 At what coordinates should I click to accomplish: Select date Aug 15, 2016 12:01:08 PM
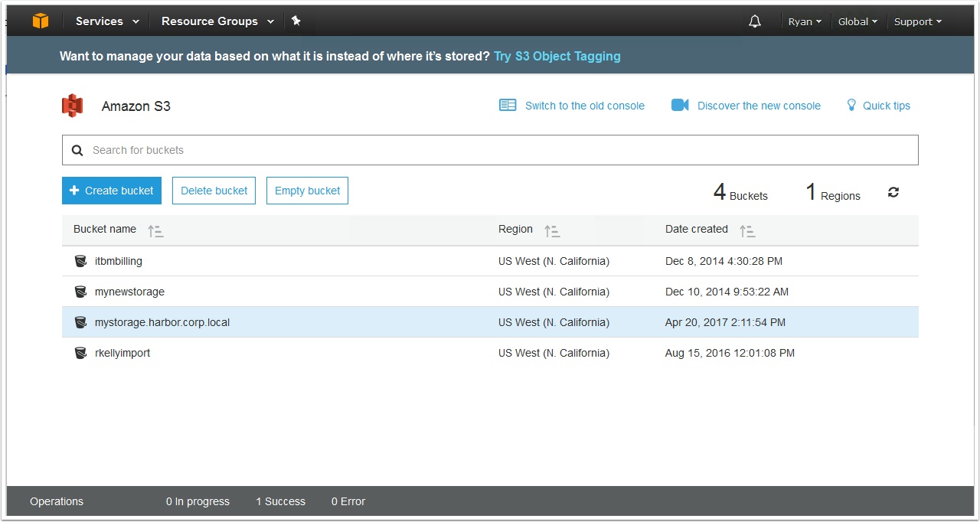tap(730, 353)
